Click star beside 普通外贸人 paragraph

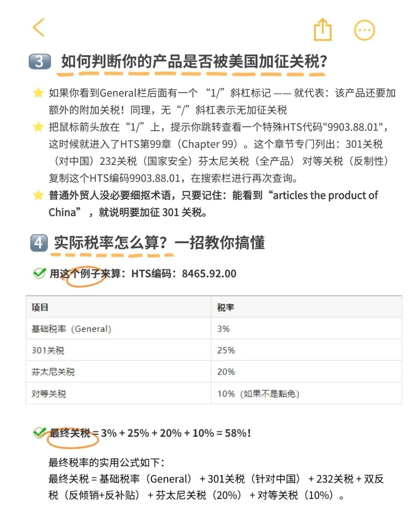[38, 195]
